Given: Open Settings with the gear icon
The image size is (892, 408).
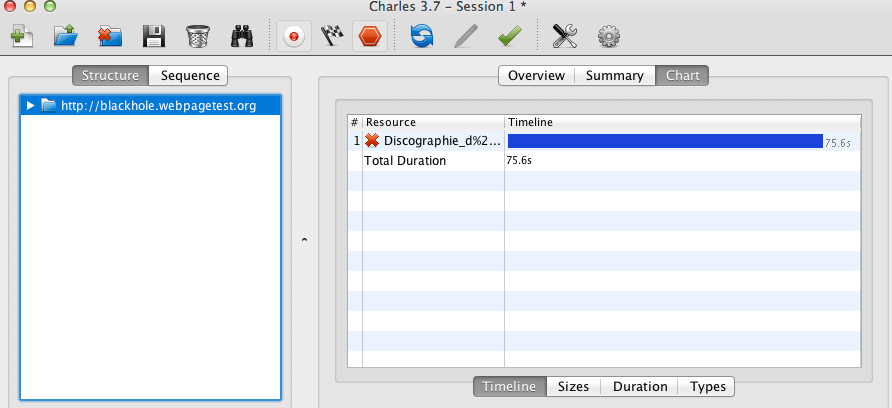Looking at the screenshot, I should tap(609, 37).
